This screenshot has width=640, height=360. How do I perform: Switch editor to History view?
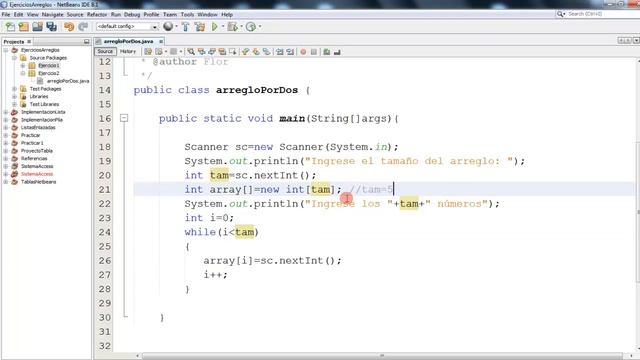[x=128, y=51]
